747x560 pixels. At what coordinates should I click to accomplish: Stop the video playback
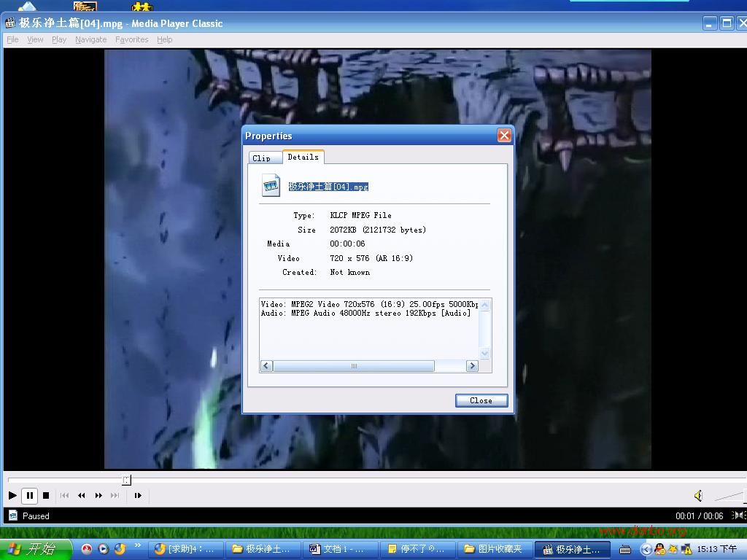(46, 495)
